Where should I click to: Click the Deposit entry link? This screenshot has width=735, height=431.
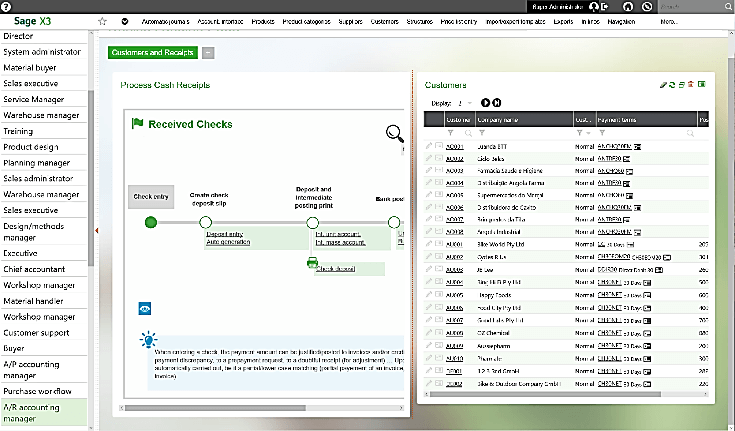(x=225, y=234)
